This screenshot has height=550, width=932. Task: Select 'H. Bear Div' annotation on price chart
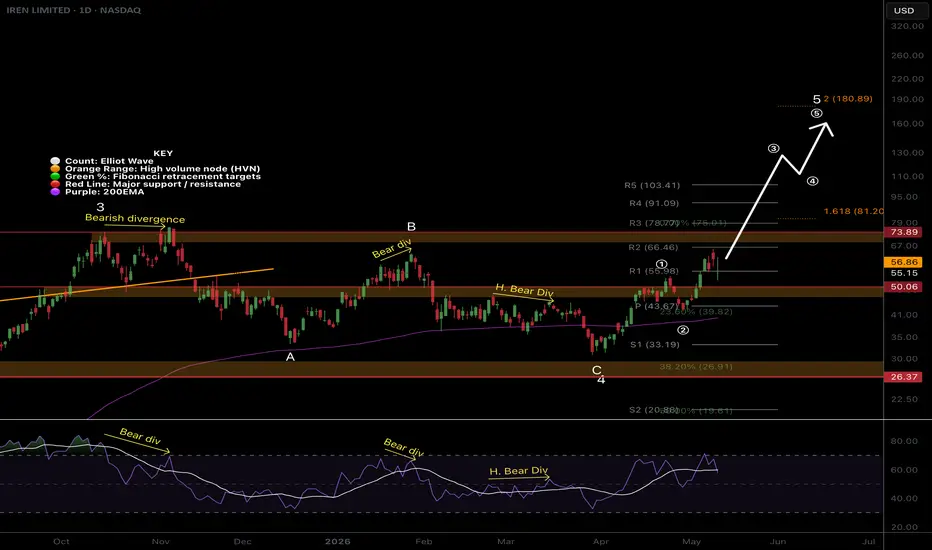(524, 290)
